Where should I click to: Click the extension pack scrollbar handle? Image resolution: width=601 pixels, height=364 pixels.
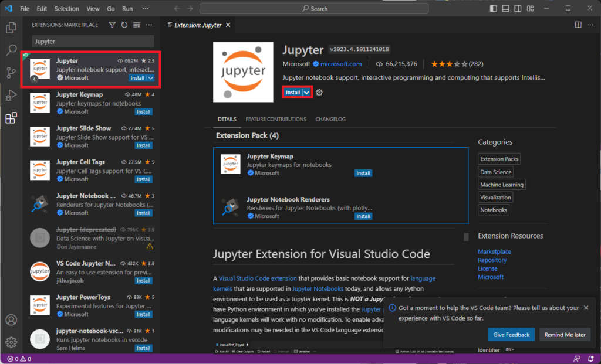(x=466, y=237)
